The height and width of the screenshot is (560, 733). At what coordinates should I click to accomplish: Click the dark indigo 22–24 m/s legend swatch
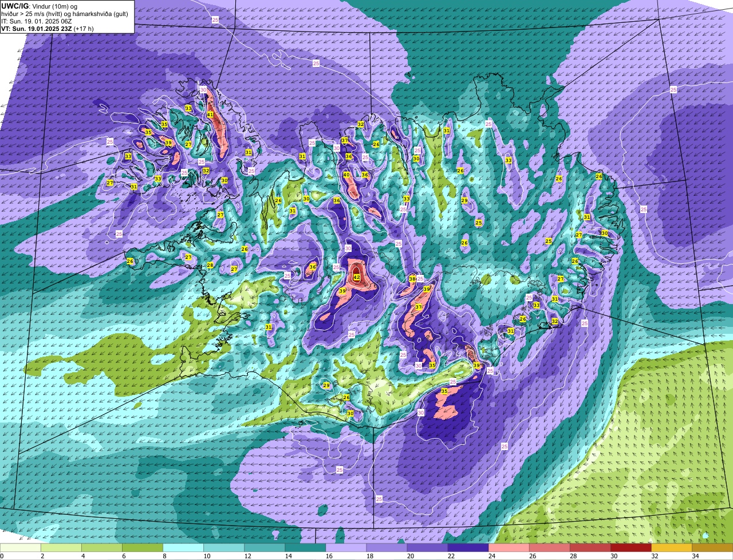(468, 548)
